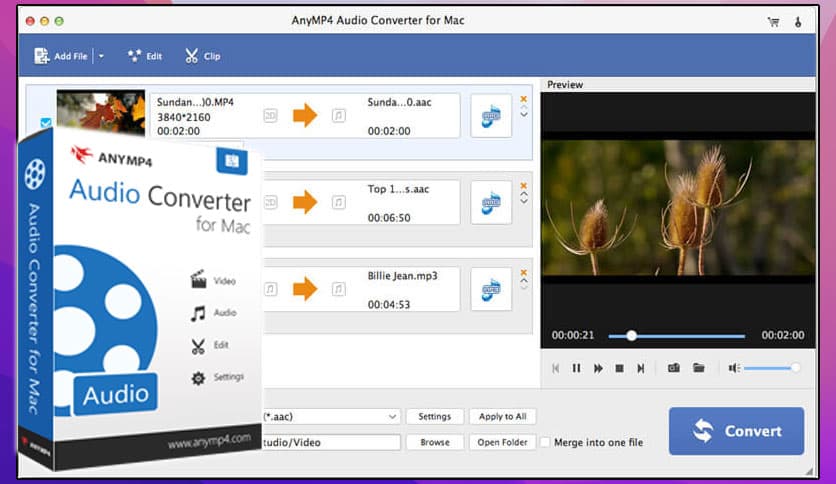Open the Clip scissors tool

202,56
